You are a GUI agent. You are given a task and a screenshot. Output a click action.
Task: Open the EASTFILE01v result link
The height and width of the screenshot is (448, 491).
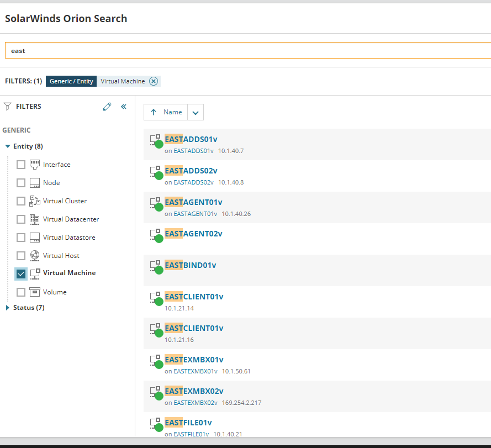click(x=188, y=423)
